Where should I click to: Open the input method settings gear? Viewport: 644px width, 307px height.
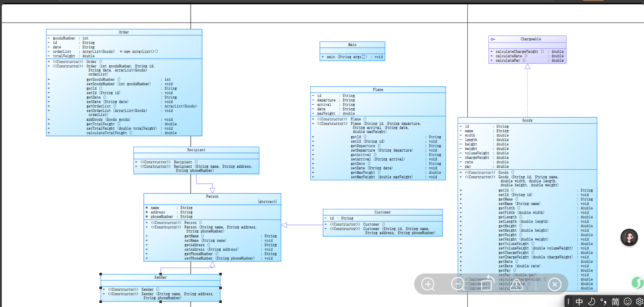[639, 301]
